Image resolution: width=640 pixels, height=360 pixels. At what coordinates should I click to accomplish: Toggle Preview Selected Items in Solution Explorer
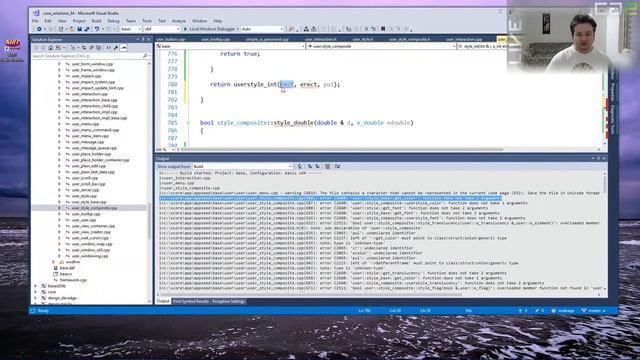[x=123, y=48]
